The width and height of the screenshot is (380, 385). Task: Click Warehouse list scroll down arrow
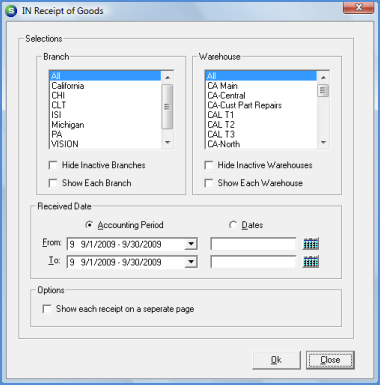(x=323, y=143)
